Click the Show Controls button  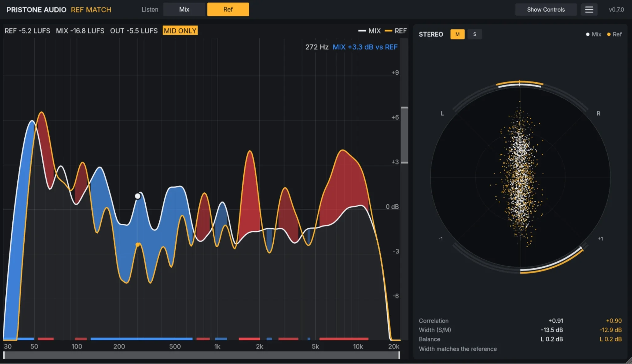(546, 9)
